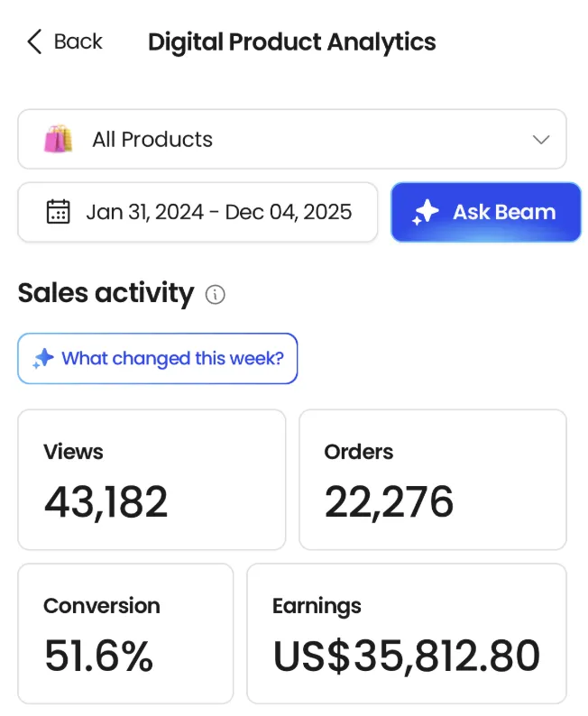
Task: Tap the sparkle icon beside What changed
Action: point(42,359)
